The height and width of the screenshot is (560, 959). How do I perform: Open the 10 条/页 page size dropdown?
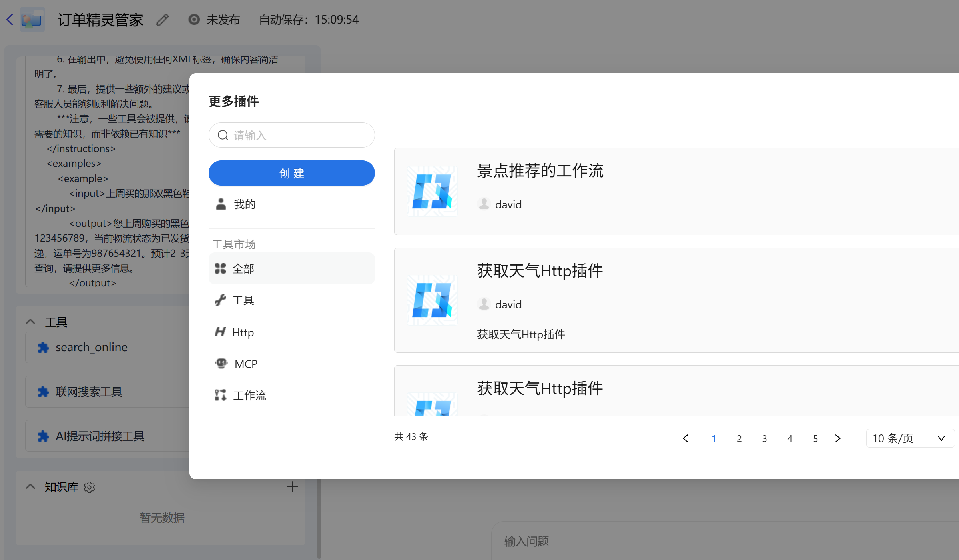[x=910, y=438]
